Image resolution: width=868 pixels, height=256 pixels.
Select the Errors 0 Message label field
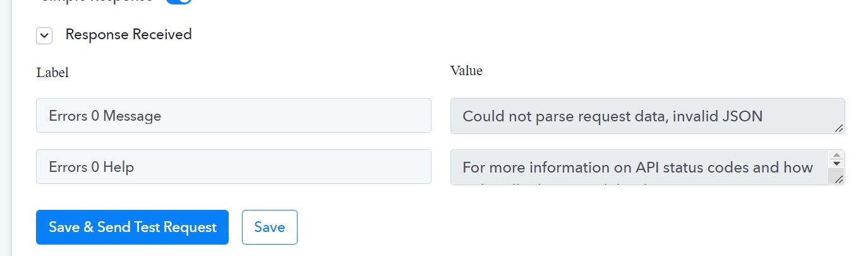pyautogui.click(x=234, y=116)
